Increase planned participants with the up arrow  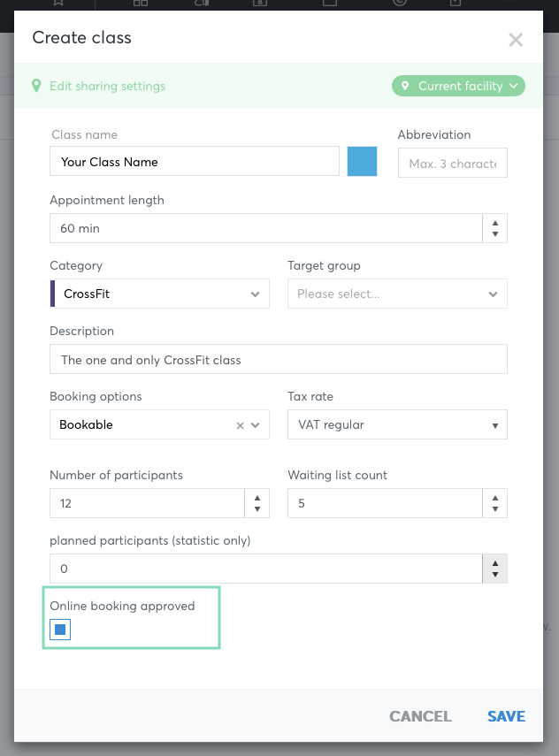coord(494,563)
